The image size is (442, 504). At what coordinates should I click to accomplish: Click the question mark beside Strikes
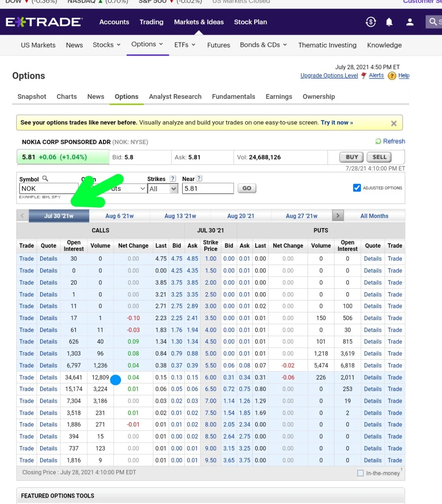click(173, 178)
